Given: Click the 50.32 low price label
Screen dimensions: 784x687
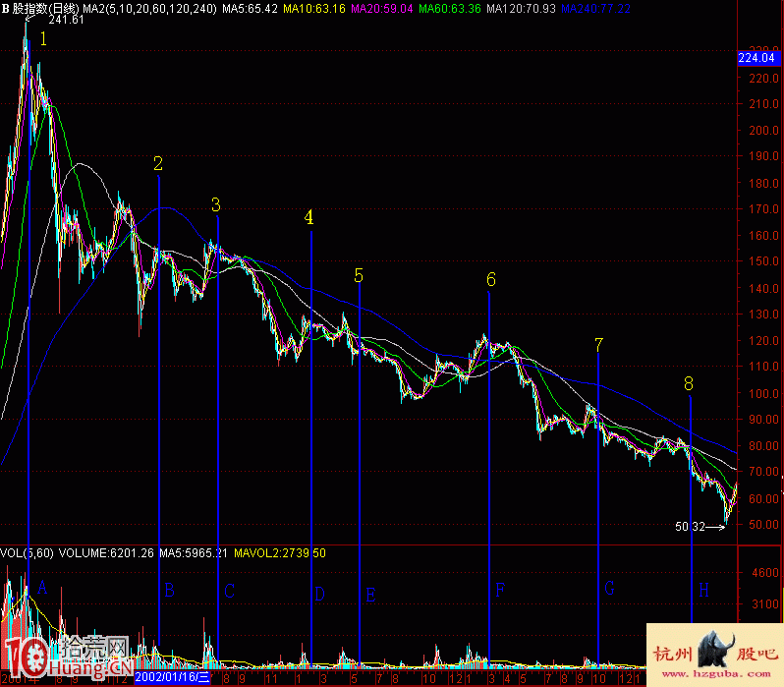Looking at the screenshot, I should (690, 527).
